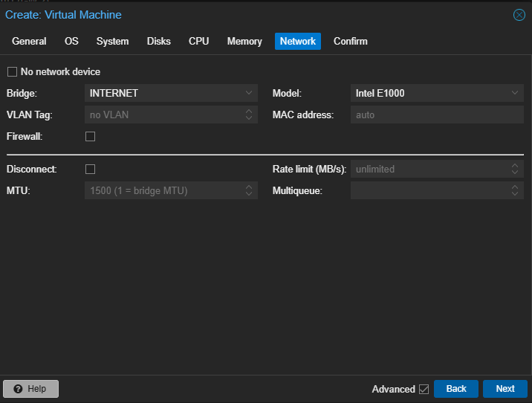This screenshot has height=403, width=532.
Task: Raise the Rate limit with up arrow
Action: click(x=515, y=166)
